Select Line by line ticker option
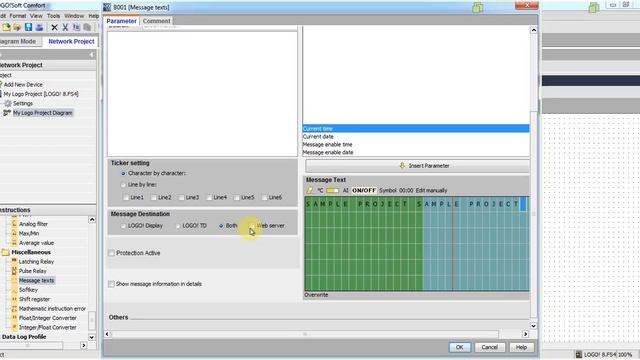Image resolution: width=640 pixels, height=360 pixels. (x=123, y=185)
